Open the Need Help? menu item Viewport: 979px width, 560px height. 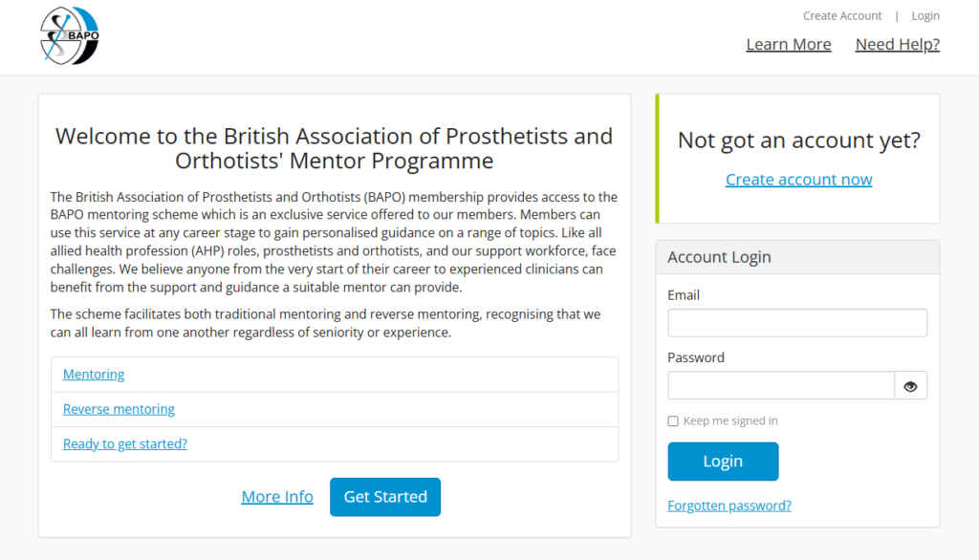pyautogui.click(x=897, y=45)
